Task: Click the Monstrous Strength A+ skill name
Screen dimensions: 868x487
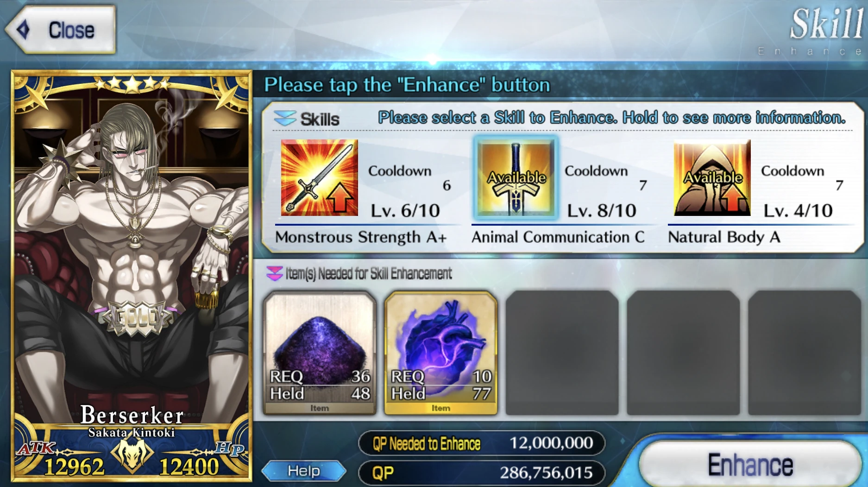Action: 361,237
